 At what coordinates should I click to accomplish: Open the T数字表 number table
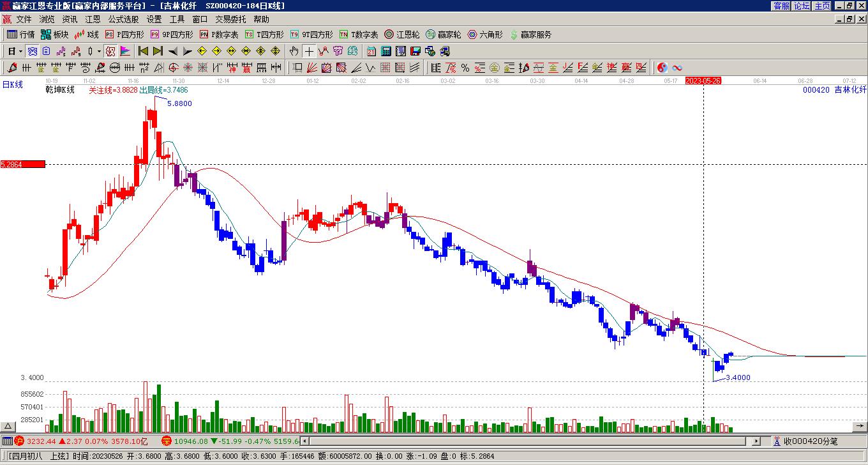pyautogui.click(x=359, y=34)
